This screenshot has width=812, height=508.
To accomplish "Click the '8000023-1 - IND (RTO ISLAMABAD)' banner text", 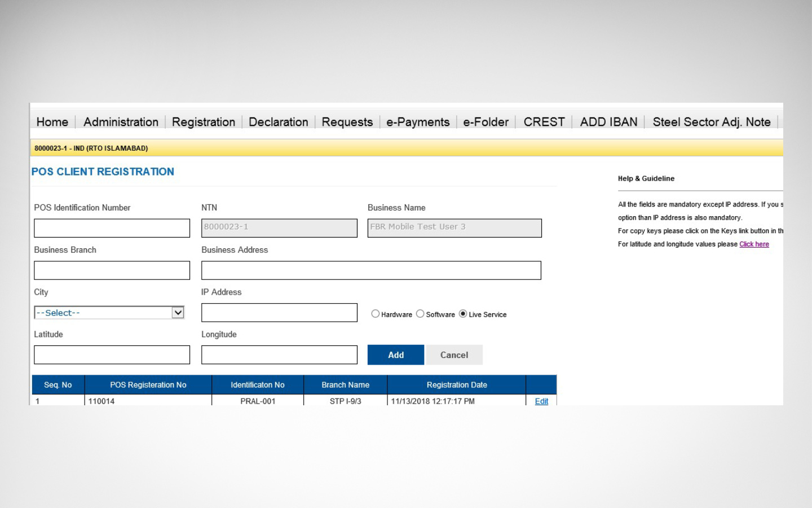I will tap(91, 148).
